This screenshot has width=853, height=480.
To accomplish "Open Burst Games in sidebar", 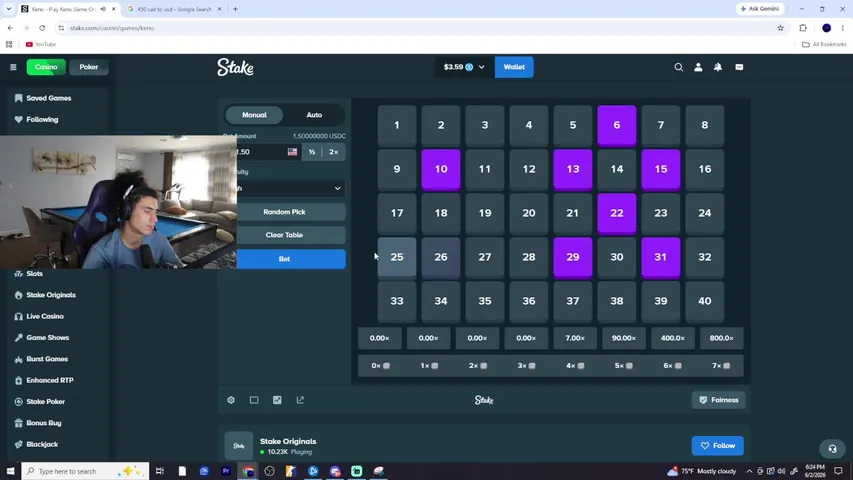I will pyautogui.click(x=47, y=359).
